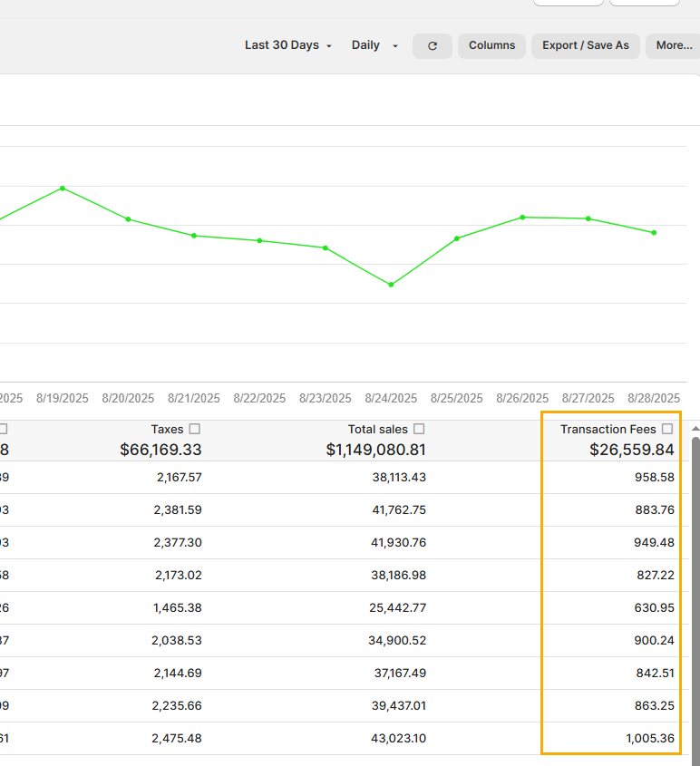Viewport: 700px width, 766px height.
Task: Select the chart peak point on 8/19/2025
Action: click(63, 189)
